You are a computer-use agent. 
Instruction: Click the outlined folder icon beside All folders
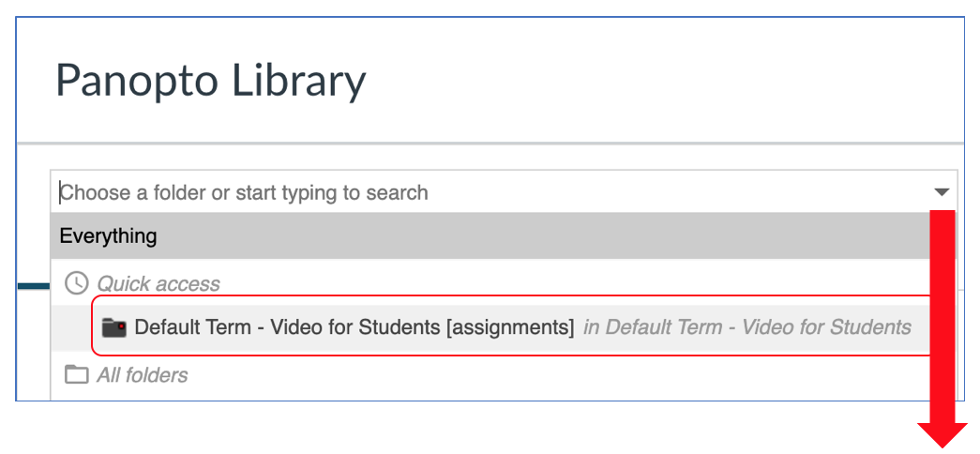point(76,374)
